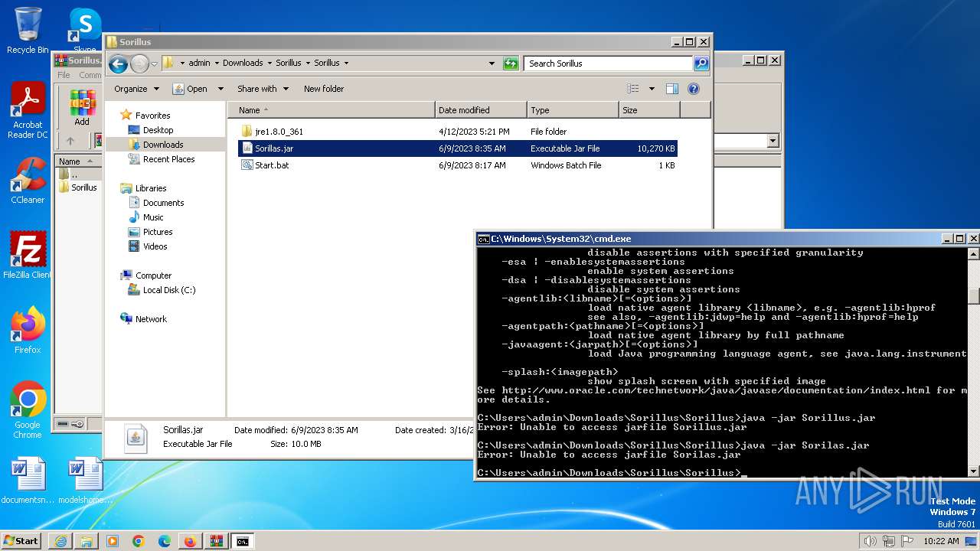Viewport: 980px width, 551px height.
Task: Click the Explorer Back navigation arrow
Action: click(x=118, y=64)
